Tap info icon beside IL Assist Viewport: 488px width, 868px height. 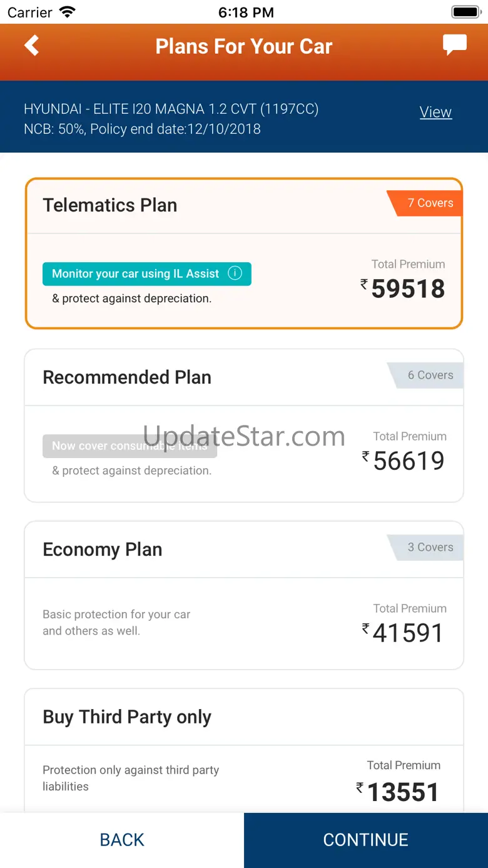235,273
